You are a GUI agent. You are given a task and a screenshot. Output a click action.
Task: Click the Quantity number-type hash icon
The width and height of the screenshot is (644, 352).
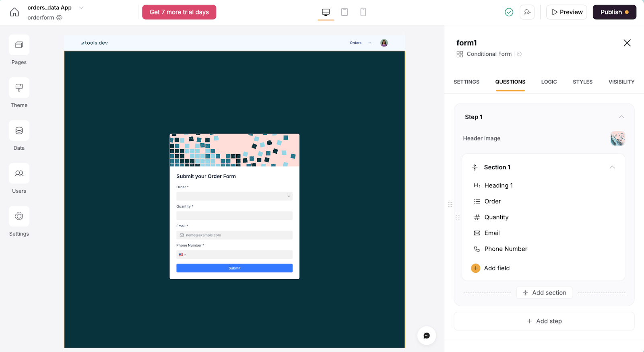(x=477, y=217)
